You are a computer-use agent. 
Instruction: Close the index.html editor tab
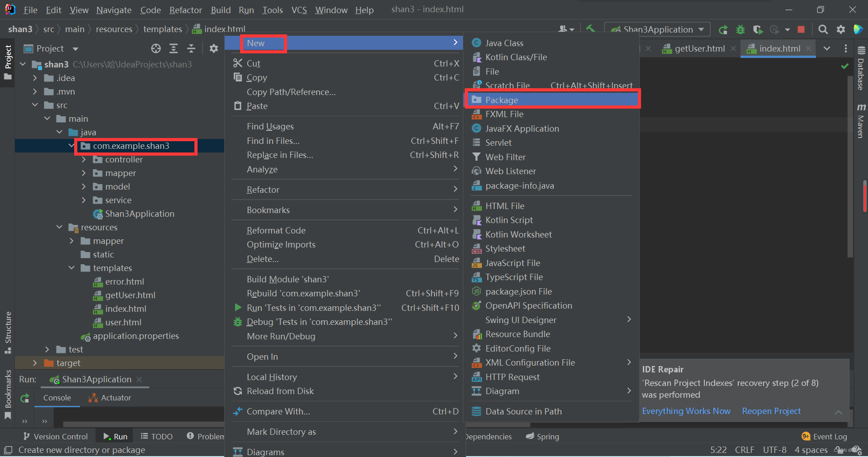[808, 48]
